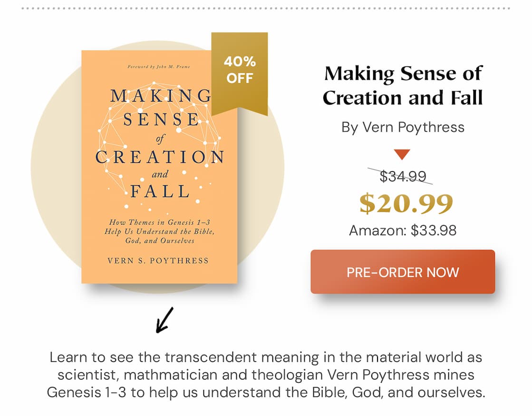Click the crossed-out $34.99 original price
The image size is (532, 416).
403,176
